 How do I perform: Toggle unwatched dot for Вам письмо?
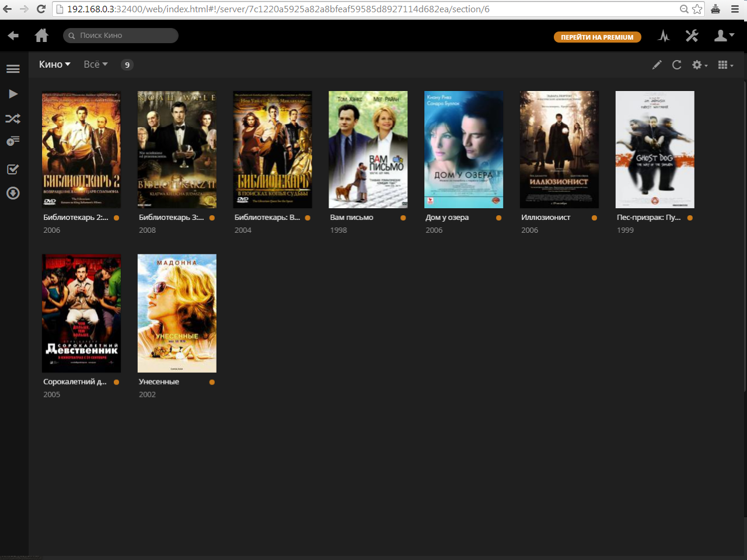coord(403,218)
